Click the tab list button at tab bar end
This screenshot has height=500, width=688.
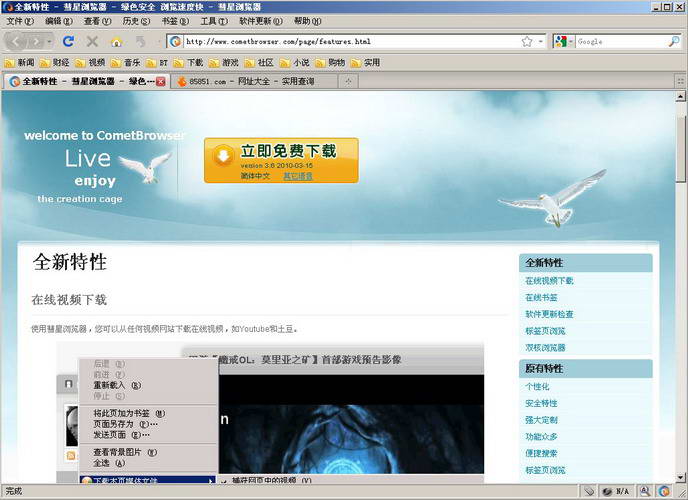[681, 81]
